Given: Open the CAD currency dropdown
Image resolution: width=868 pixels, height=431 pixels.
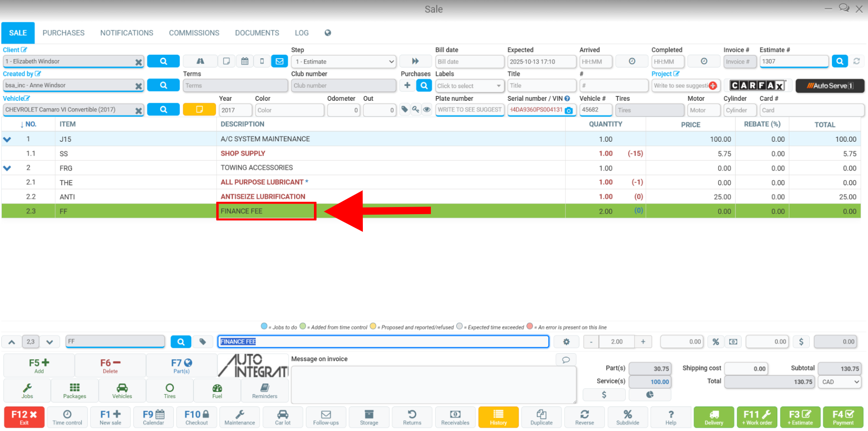Looking at the screenshot, I should click(x=840, y=382).
